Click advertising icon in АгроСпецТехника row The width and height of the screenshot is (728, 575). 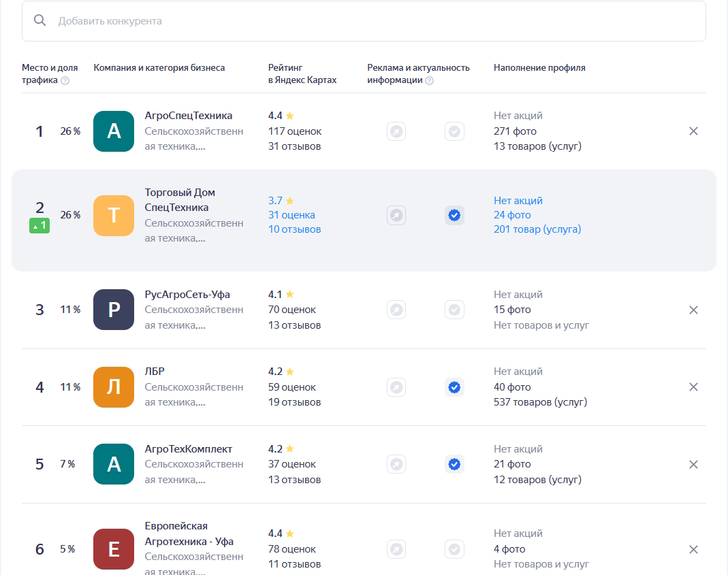[x=396, y=131]
